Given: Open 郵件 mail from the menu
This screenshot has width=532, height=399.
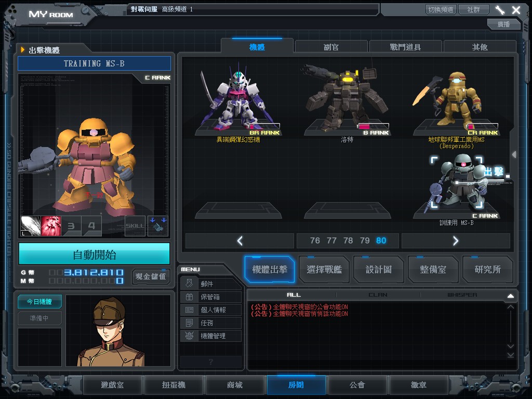Looking at the screenshot, I should (211, 284).
